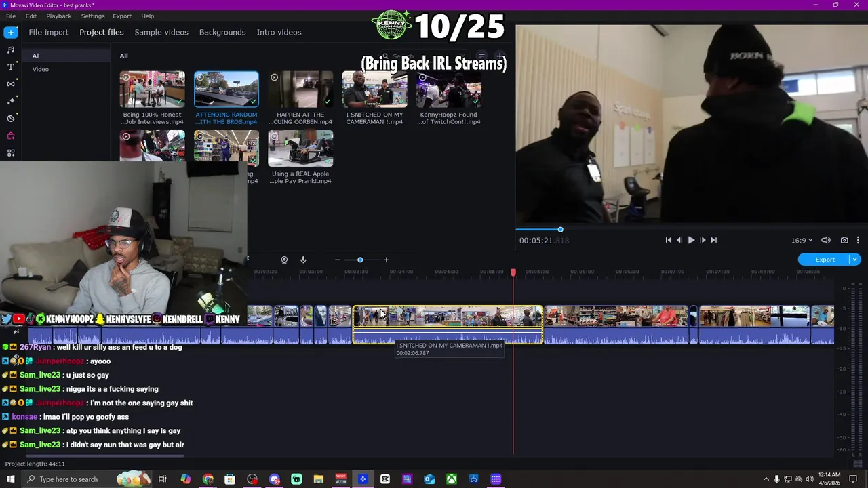
Task: Open the CapCut icon on the taskbar
Action: coord(385,479)
